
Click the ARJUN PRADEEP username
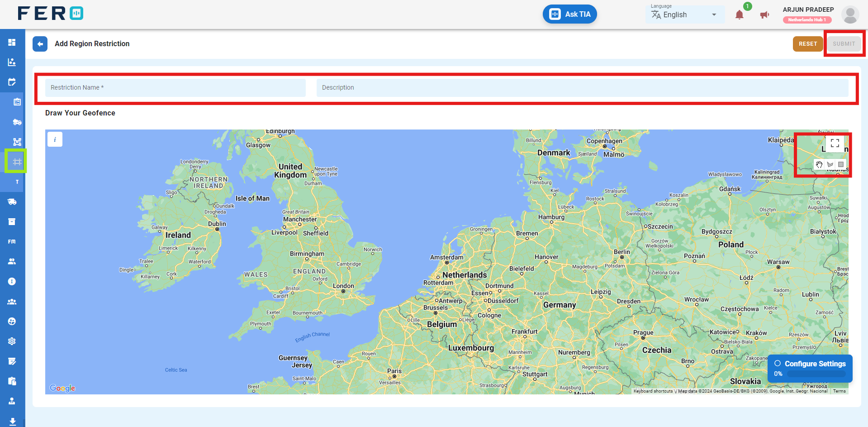808,10
